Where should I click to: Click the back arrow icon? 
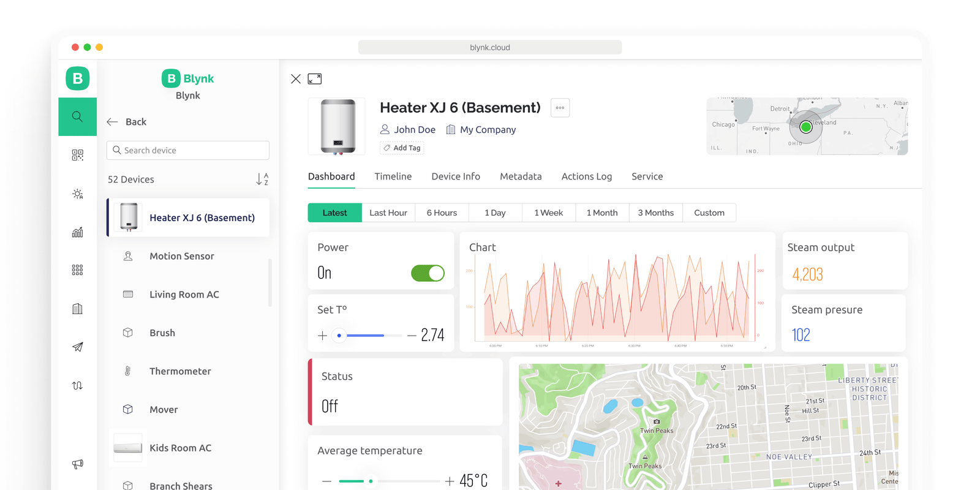click(112, 122)
